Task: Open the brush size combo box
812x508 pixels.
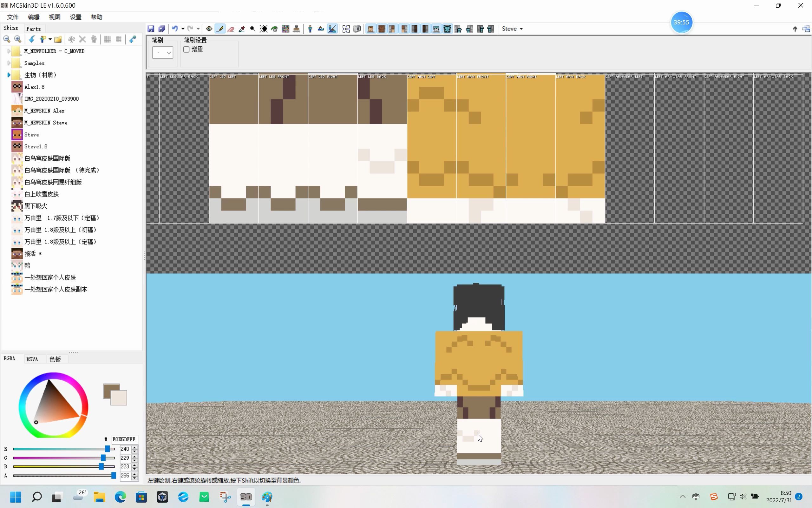Action: [x=163, y=53]
